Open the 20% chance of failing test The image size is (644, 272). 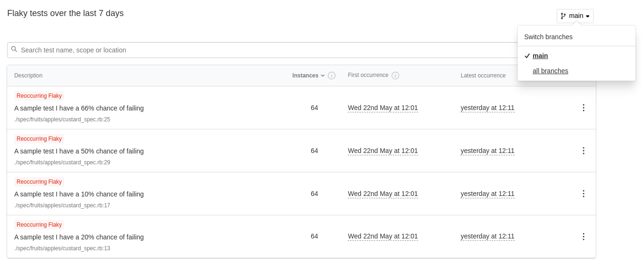click(79, 237)
